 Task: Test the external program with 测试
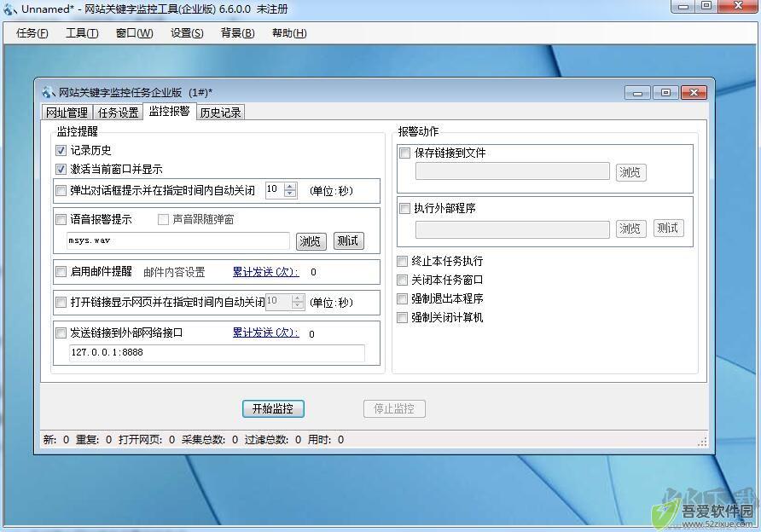[668, 228]
